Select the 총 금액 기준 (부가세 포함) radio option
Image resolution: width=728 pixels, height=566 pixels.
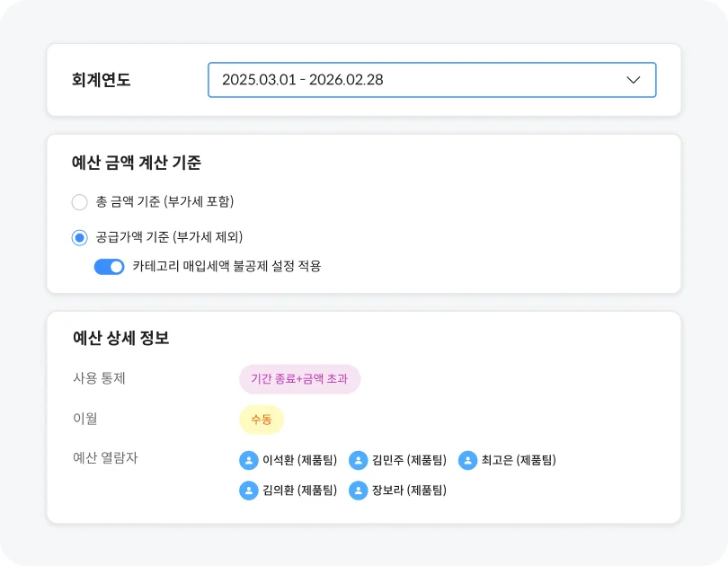pyautogui.click(x=79, y=202)
